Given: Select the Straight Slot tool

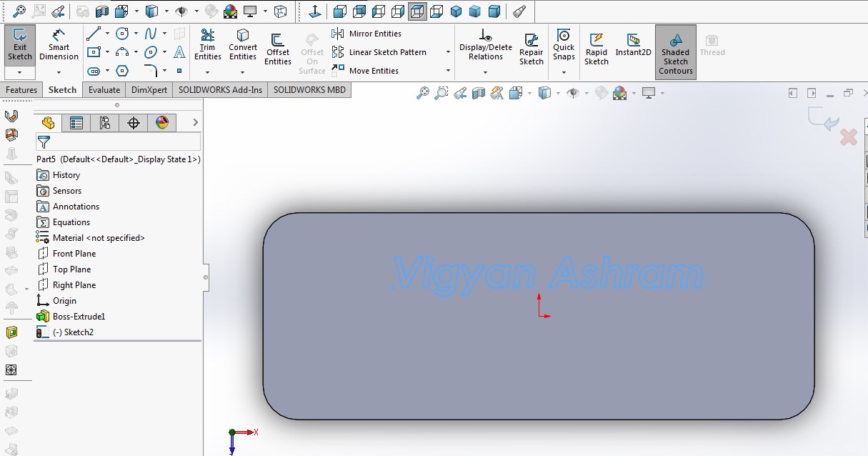Looking at the screenshot, I should pyautogui.click(x=93, y=71).
